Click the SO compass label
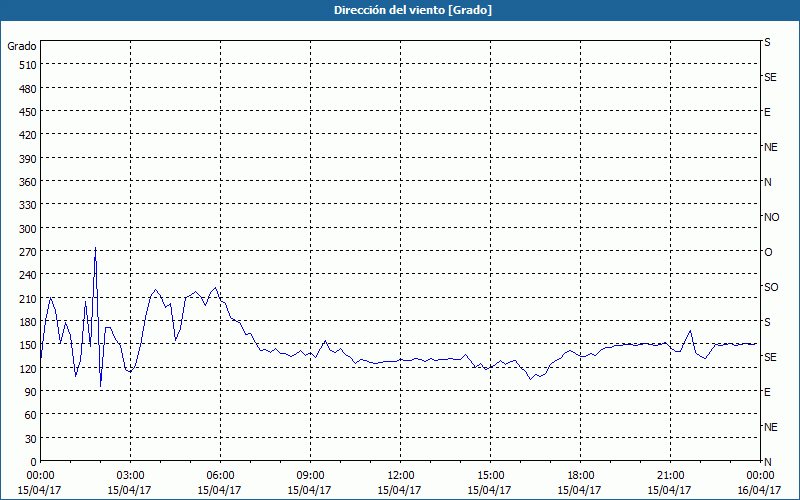Screen dimensions: 800x500 tap(771, 287)
